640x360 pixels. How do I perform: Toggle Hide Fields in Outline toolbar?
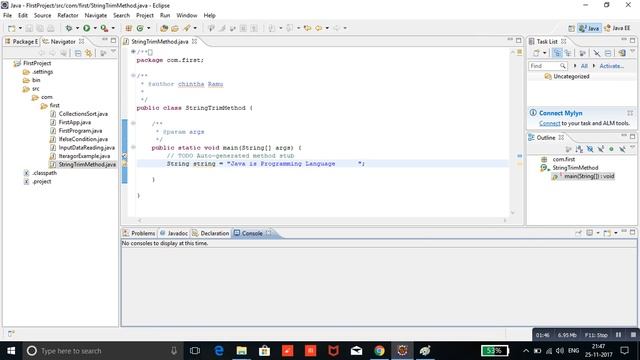point(590,149)
